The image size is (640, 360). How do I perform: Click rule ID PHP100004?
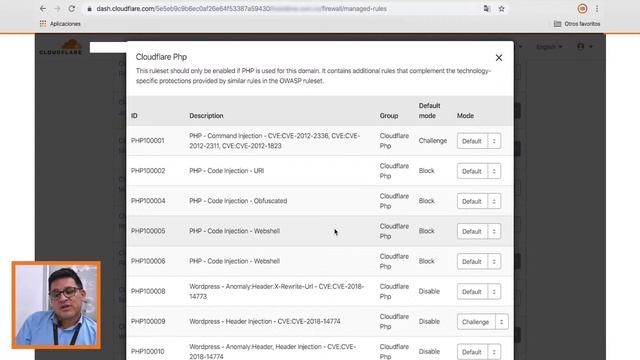click(x=148, y=201)
